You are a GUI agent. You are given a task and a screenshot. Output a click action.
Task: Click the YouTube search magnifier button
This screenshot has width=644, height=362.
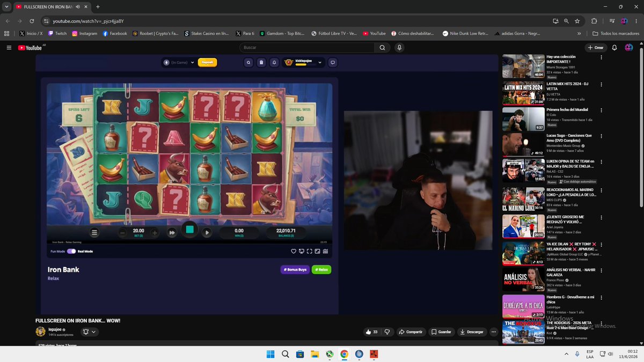point(382,48)
